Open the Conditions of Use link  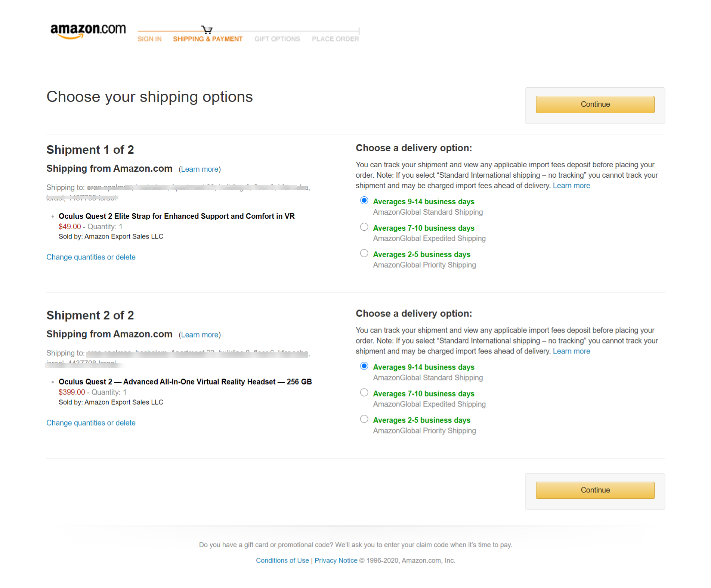coord(282,560)
